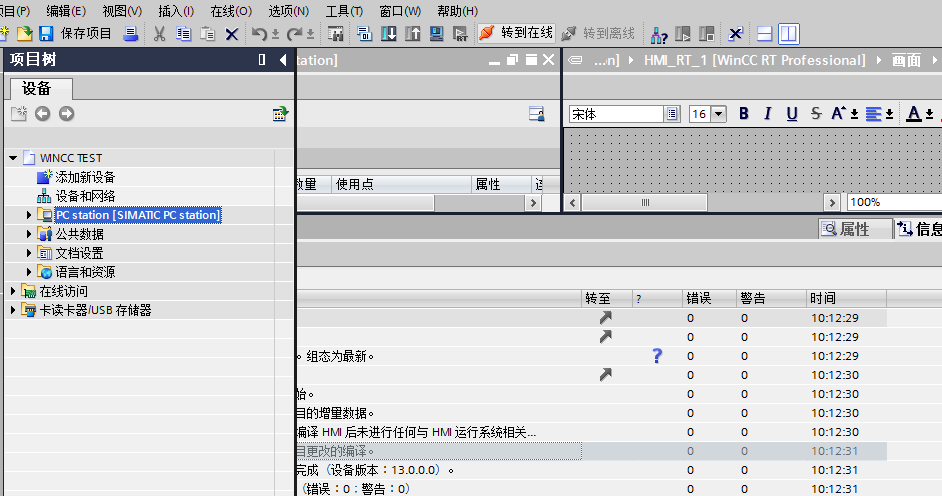Viewport: 942px width, 496px height.
Task: Click the project tree undock icon
Action: [x=262, y=59]
